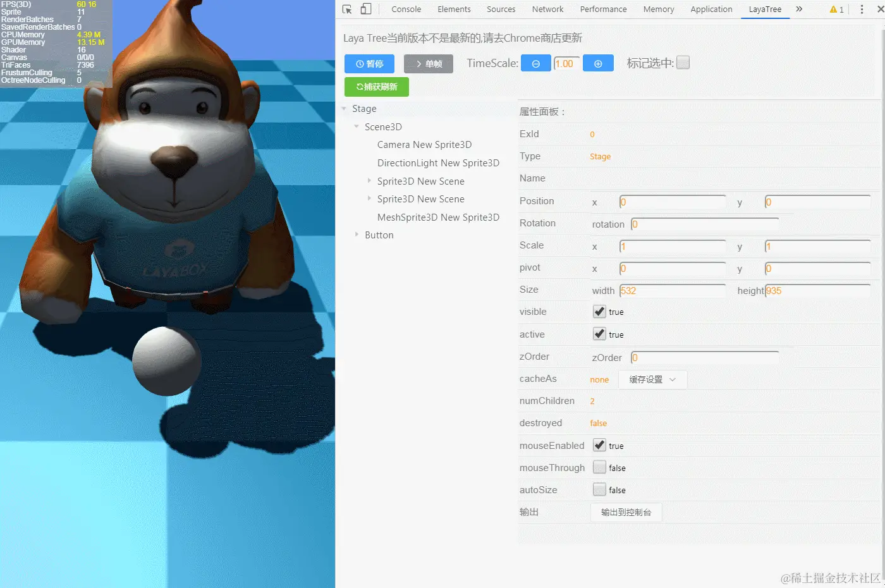Decrease TimeScale with the minus button
Viewport: 885px width, 588px height.
coord(536,63)
